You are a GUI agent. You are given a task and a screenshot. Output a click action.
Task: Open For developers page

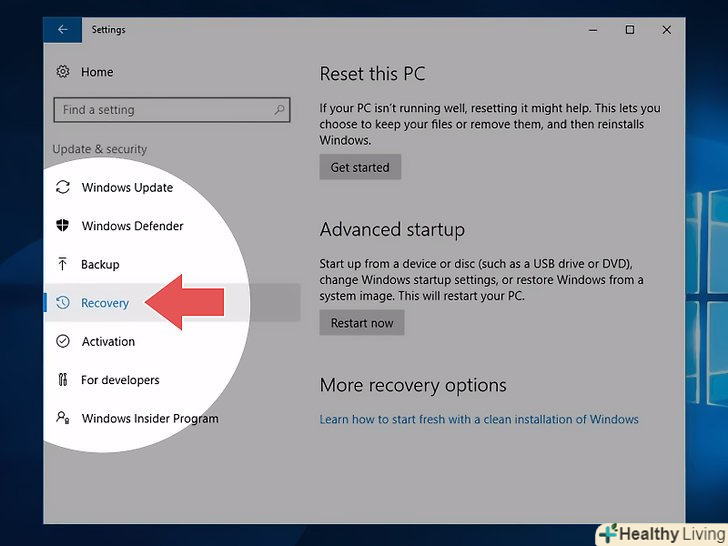120,380
